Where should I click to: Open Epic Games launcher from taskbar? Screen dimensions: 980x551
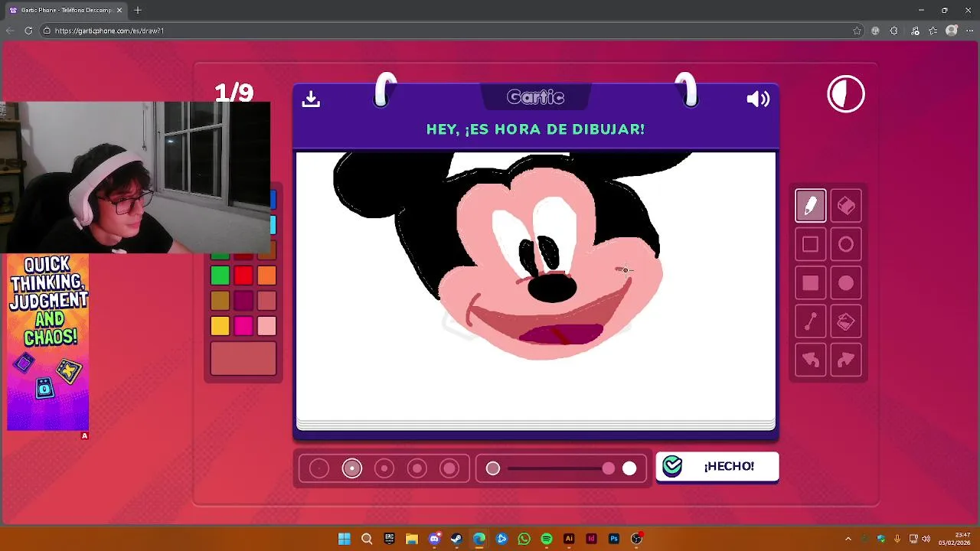click(x=389, y=539)
